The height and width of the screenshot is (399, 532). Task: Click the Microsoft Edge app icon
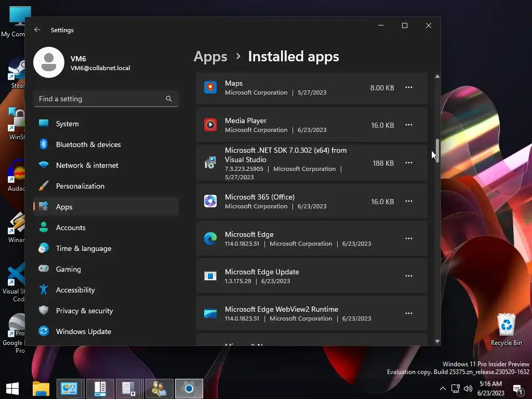210,238
